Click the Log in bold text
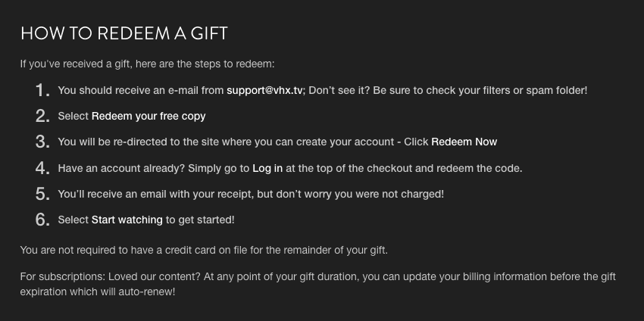Viewport: 644px width, 321px height. click(x=267, y=168)
